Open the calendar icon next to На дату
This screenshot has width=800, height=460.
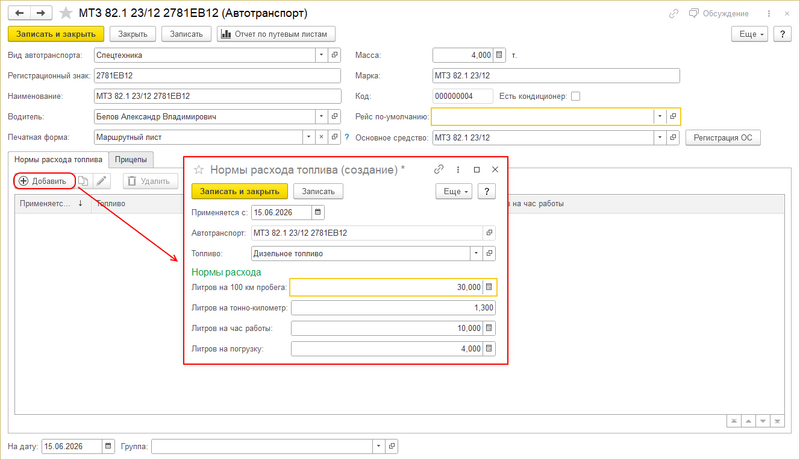[x=108, y=446]
